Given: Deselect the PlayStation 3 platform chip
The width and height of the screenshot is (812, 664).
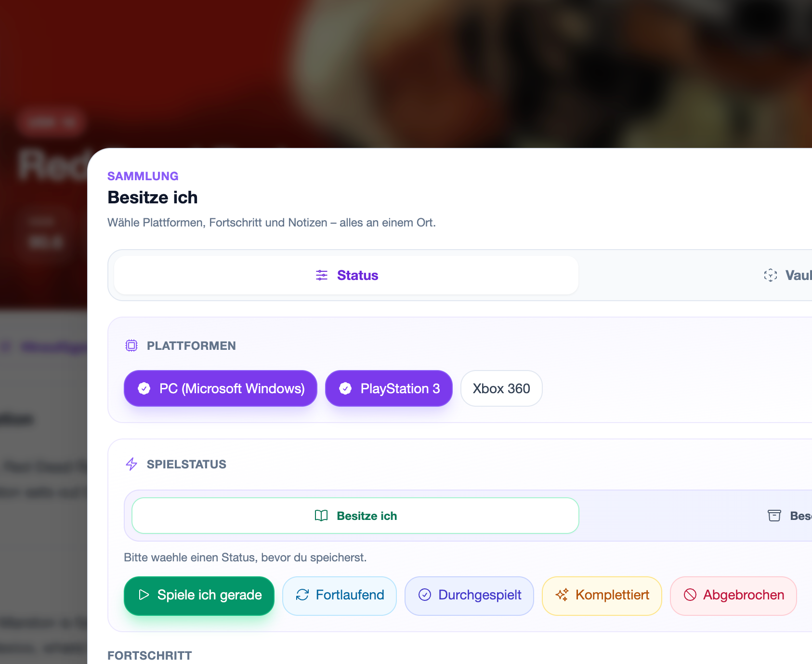Looking at the screenshot, I should (389, 388).
